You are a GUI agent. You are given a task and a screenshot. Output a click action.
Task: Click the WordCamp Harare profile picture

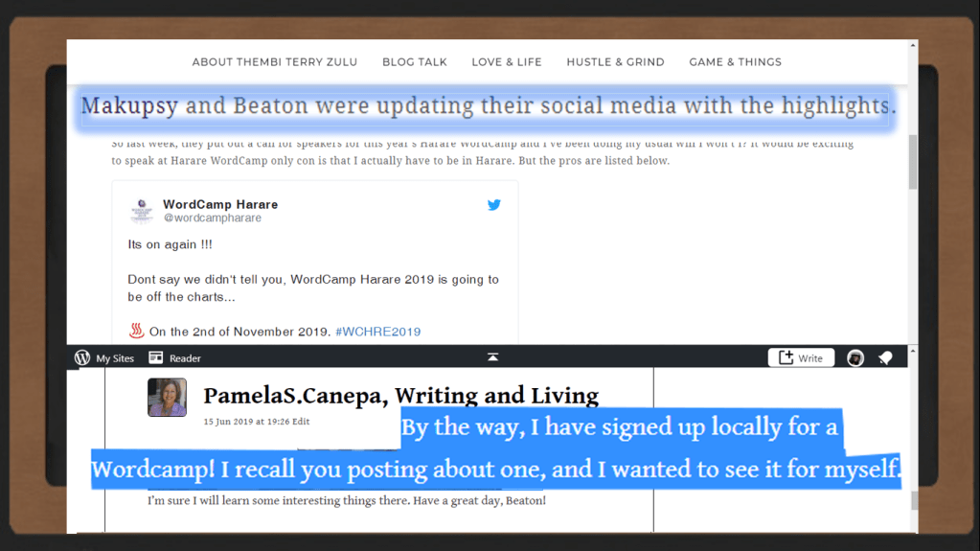pyautogui.click(x=142, y=211)
